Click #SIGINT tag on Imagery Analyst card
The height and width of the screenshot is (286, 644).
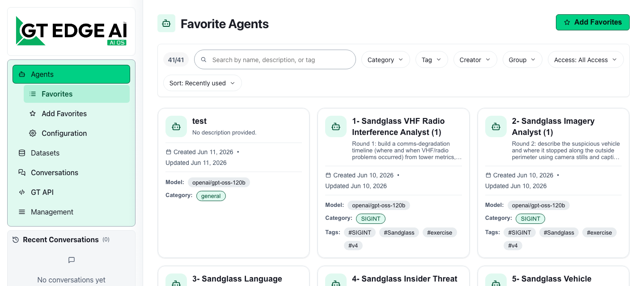(x=520, y=232)
